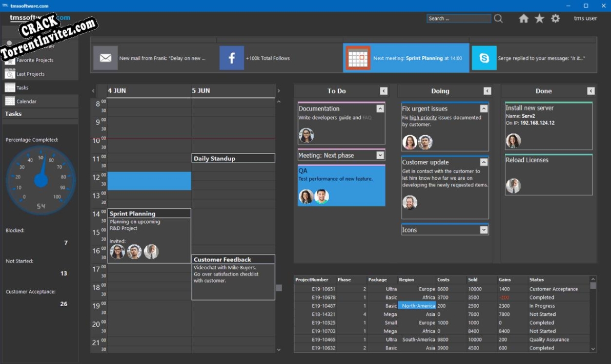Open the Skype message tile icon
This screenshot has height=364, width=611.
tap(484, 58)
